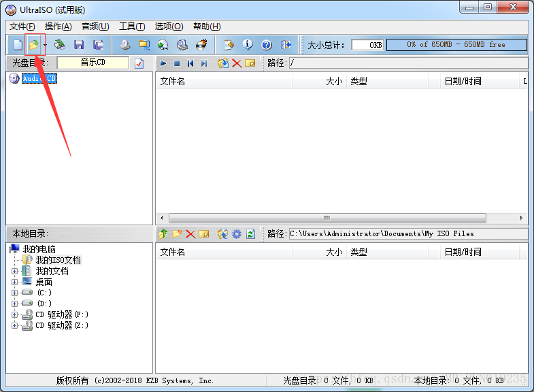Click the yellow-folder convert format icon
534x392 pixels.
tap(144, 45)
